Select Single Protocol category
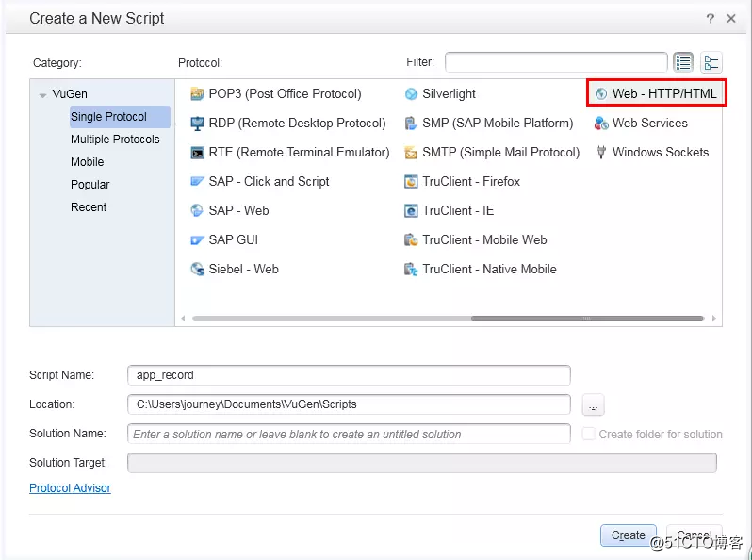752x560 pixels. (x=120, y=117)
